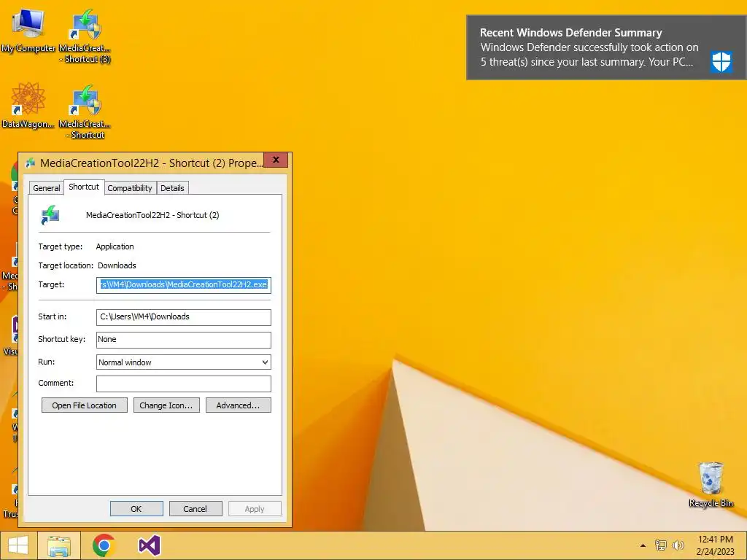The width and height of the screenshot is (747, 560).
Task: Click the volume speaker tray icon
Action: (x=678, y=545)
